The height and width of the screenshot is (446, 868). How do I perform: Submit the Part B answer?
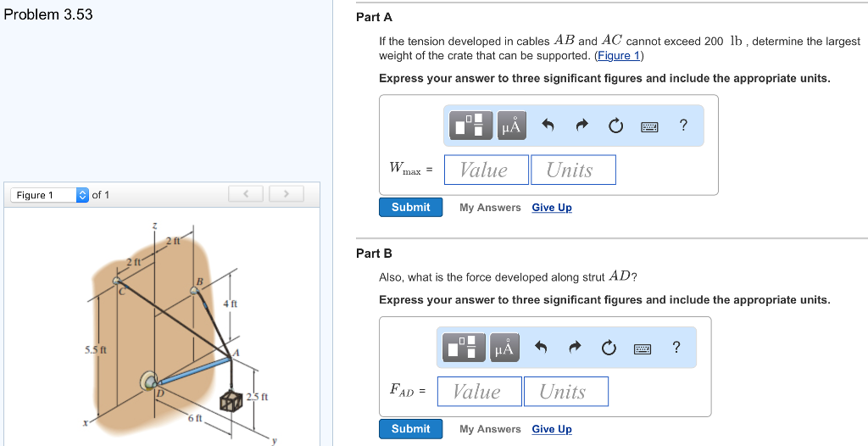411,429
